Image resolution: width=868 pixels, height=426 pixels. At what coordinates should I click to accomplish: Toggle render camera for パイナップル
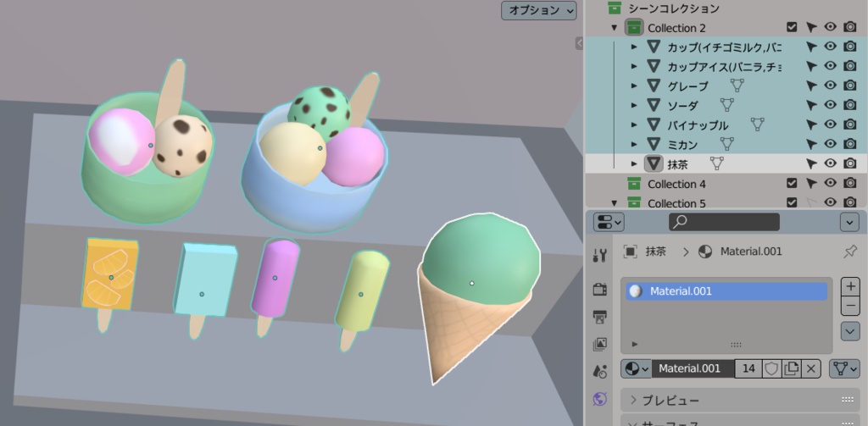849,124
